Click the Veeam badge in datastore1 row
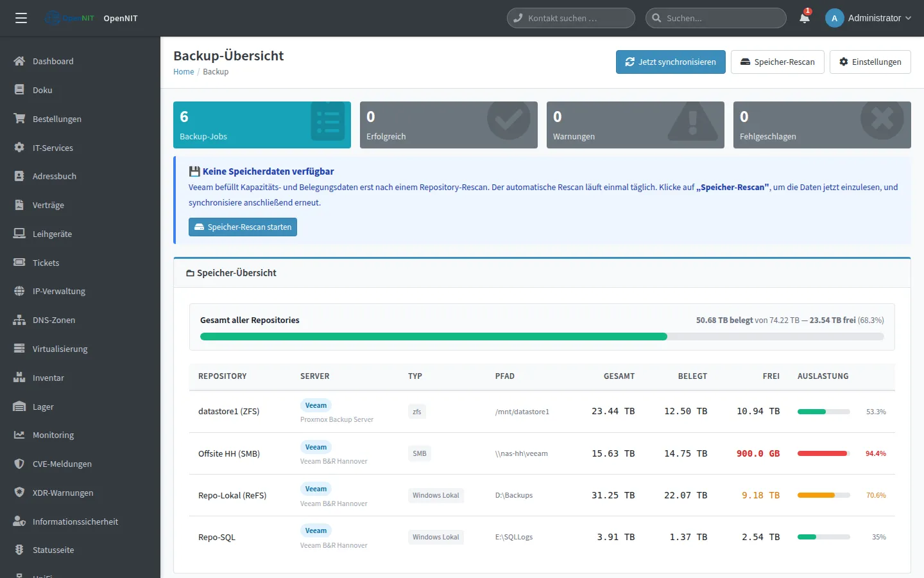The width and height of the screenshot is (924, 578). pos(316,405)
